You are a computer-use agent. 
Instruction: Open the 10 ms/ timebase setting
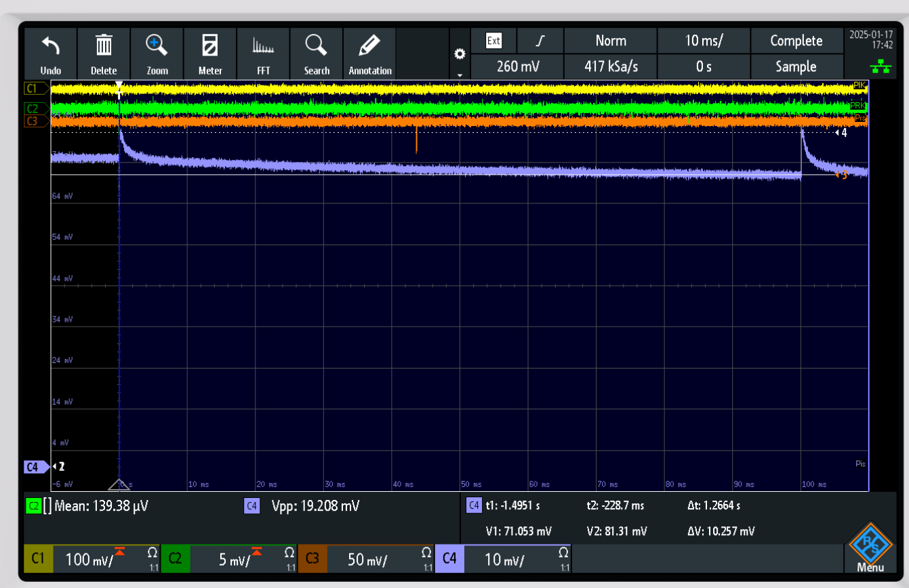[704, 41]
